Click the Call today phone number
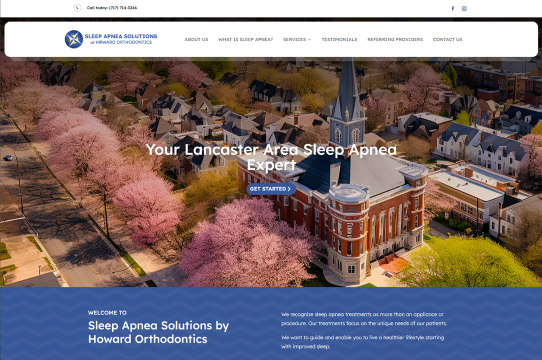This screenshot has height=360, width=542. (x=112, y=8)
